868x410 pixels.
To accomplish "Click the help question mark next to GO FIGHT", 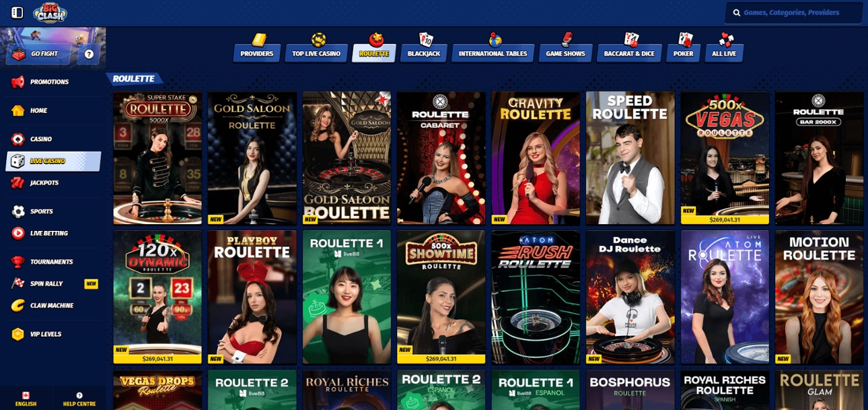I will coord(87,53).
